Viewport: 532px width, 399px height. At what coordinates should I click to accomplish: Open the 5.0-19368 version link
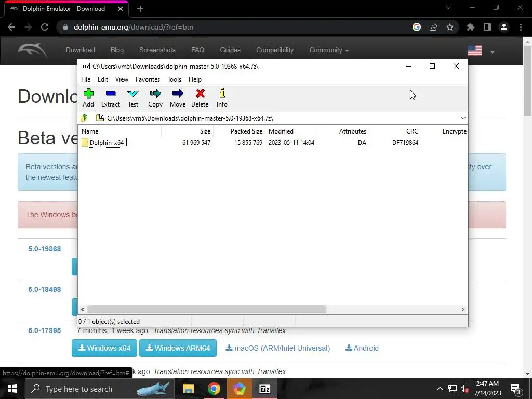[x=45, y=249]
